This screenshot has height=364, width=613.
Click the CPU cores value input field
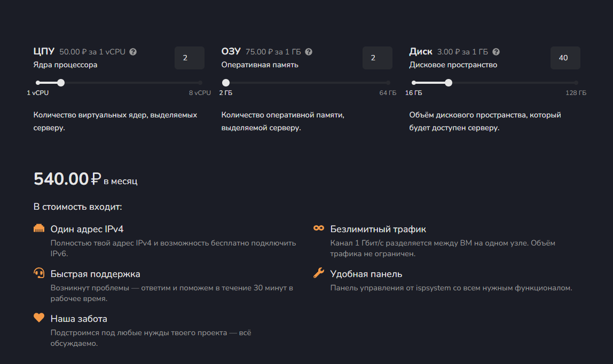190,58
